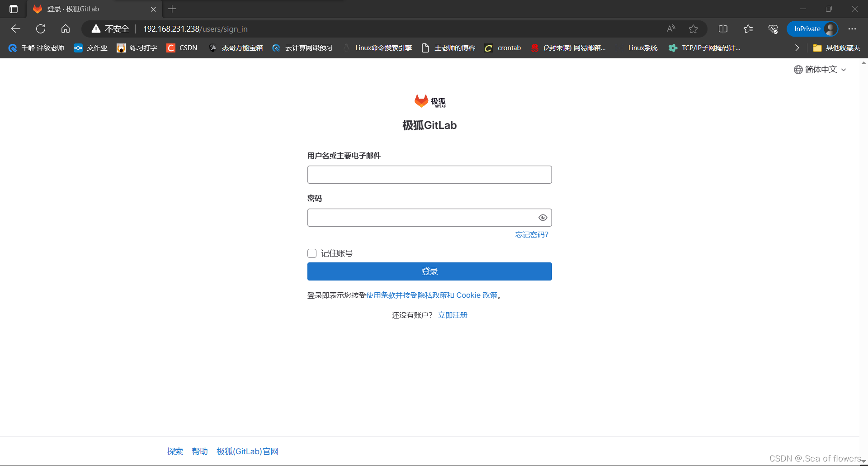This screenshot has height=466, width=868.
Task: Open 杰哥万能宝箱 bookmark
Action: click(x=236, y=48)
